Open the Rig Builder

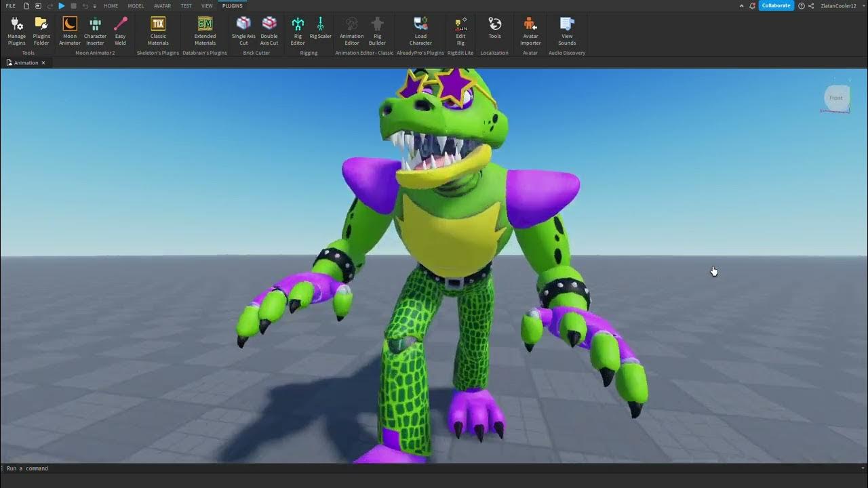(x=377, y=31)
